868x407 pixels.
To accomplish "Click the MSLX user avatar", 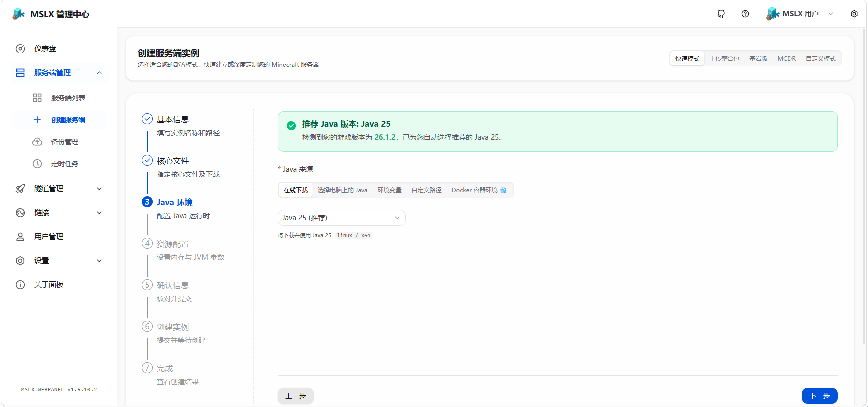I will click(x=773, y=14).
